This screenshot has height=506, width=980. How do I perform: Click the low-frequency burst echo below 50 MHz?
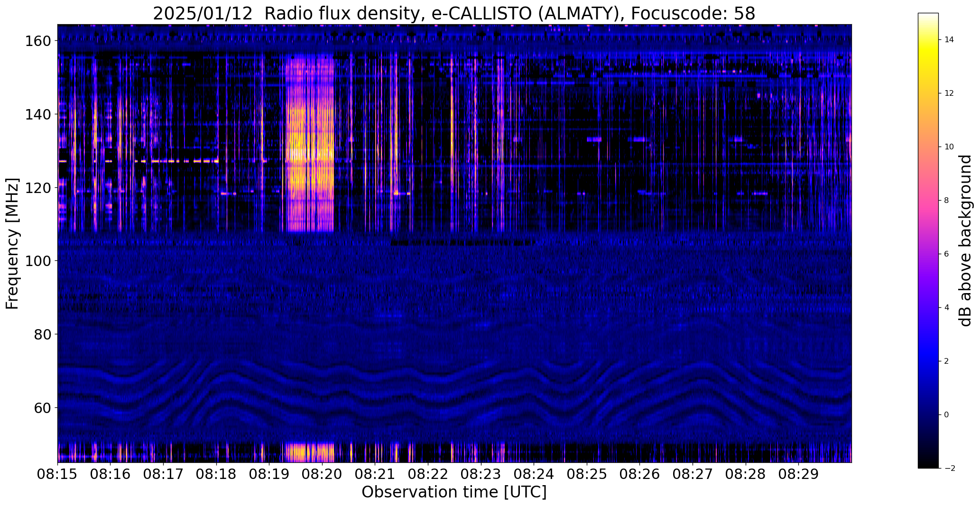(309, 452)
